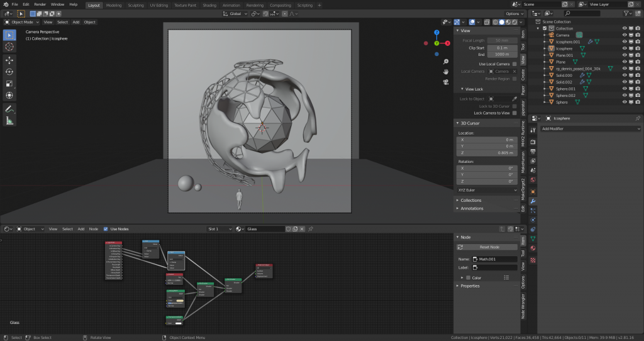Select the Scale tool
Screen dimensions: 644x341
9,84
